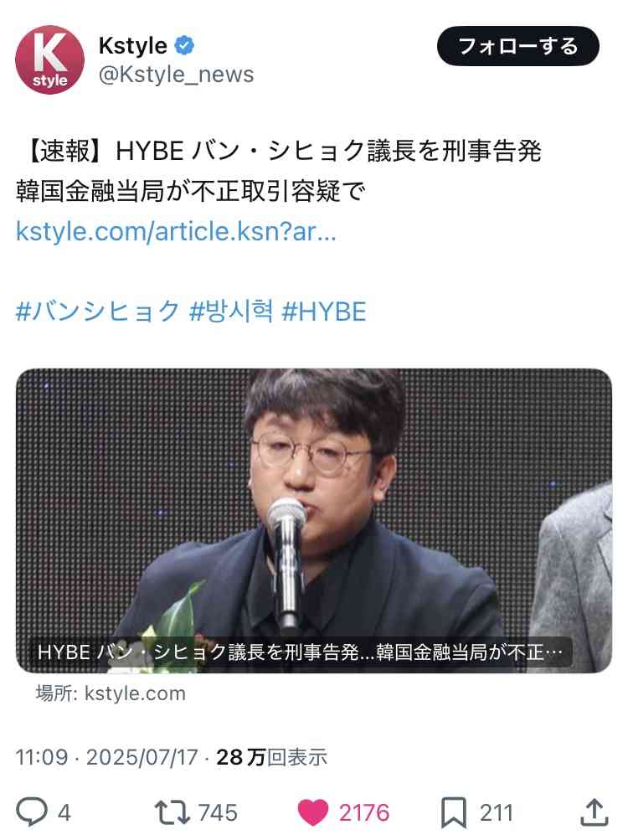Open share menu with upload arrow icon

595,812
